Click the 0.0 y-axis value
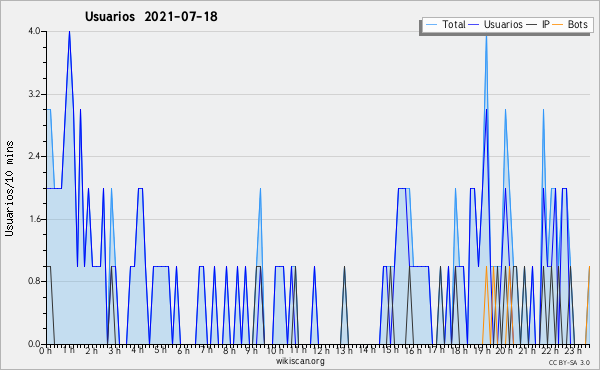Image resolution: width=600 pixels, height=370 pixels. click(34, 344)
